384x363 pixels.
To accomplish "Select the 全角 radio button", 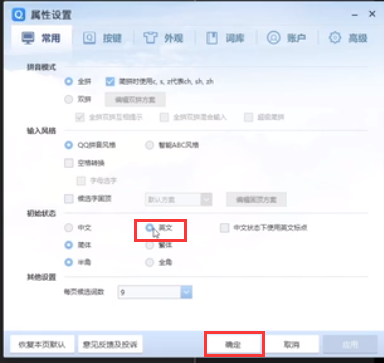I will pyautogui.click(x=149, y=262).
